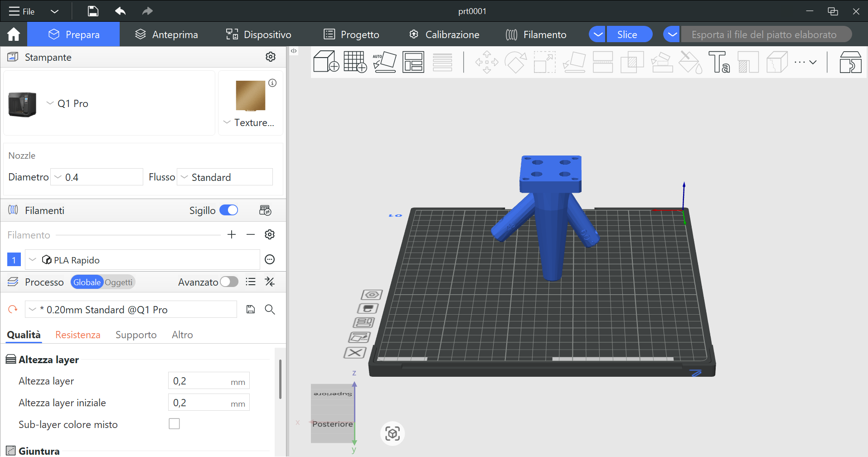The height and width of the screenshot is (457, 868).
Task: Toggle the Avanzato switch
Action: 229,282
